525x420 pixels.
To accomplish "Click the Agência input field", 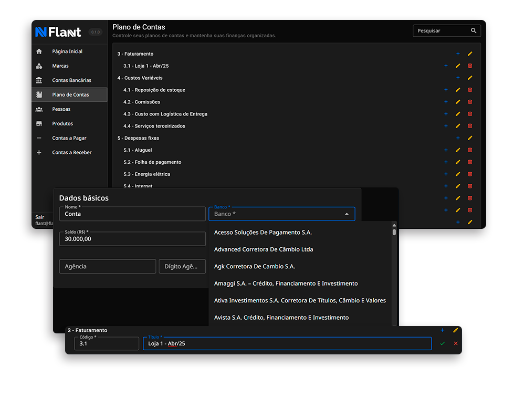I will pyautogui.click(x=107, y=266).
